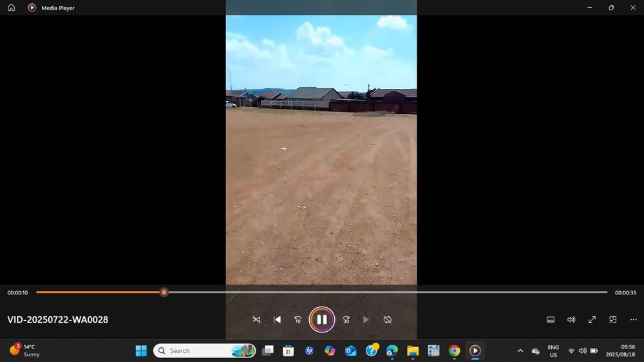Pause the video playback
644x362 pixels.
point(321,319)
